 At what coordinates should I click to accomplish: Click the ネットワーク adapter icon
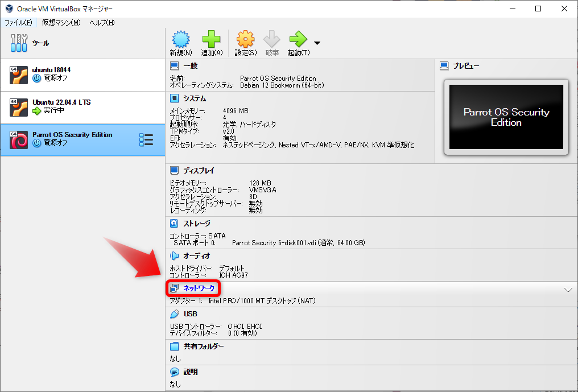click(174, 288)
